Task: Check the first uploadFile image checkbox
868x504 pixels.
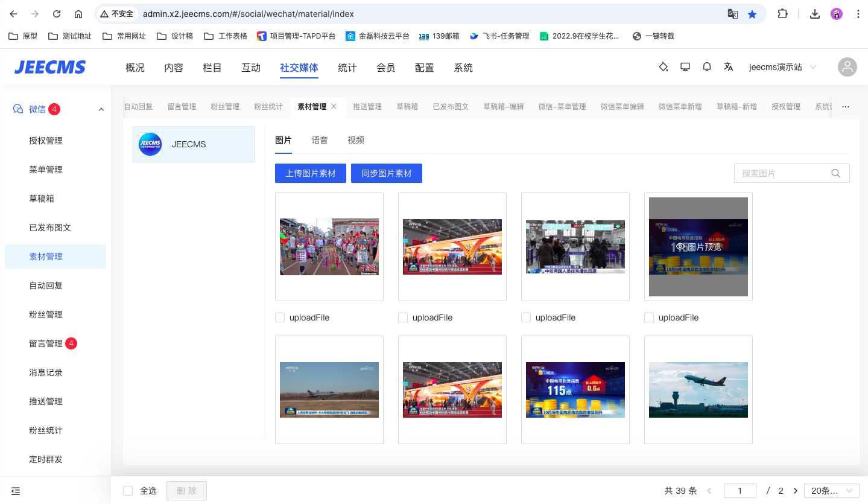Action: click(x=280, y=317)
